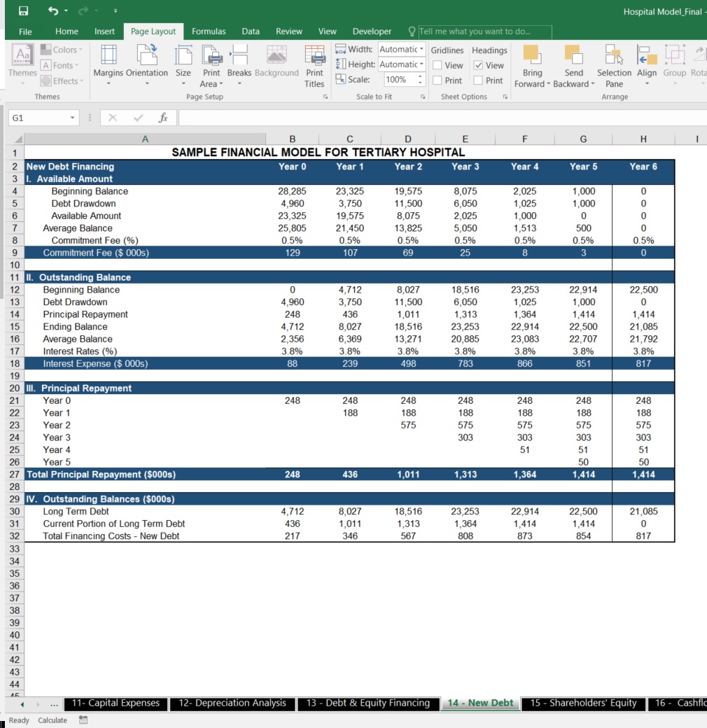Click the previous sheet navigation arrow
The height and width of the screenshot is (728, 707).
coord(22,704)
